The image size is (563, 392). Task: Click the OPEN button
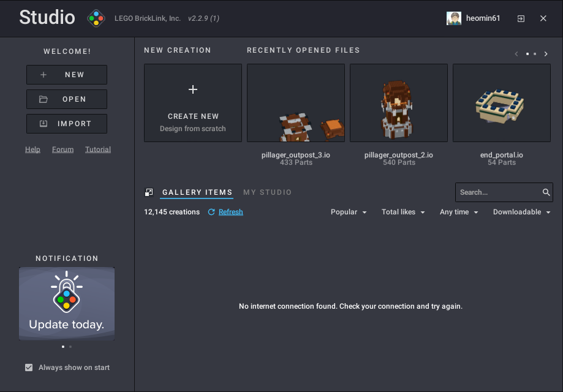tap(67, 99)
